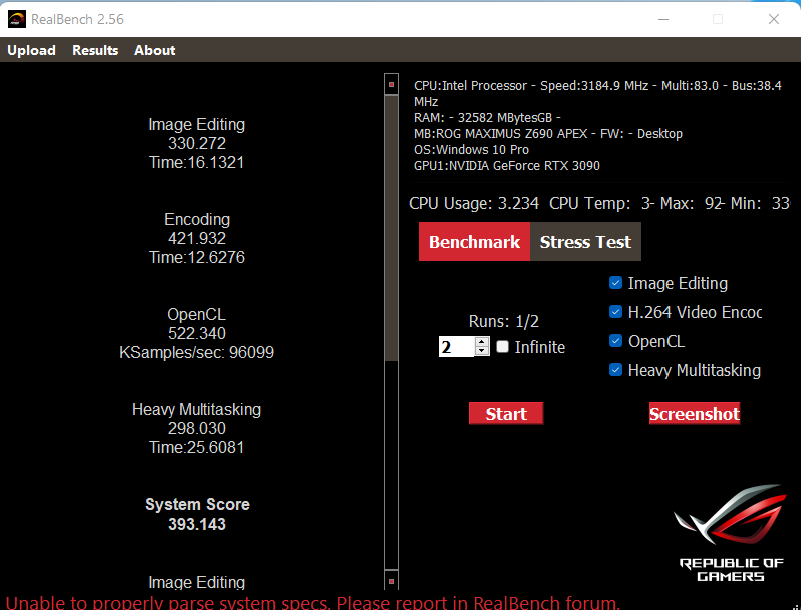The height and width of the screenshot is (610, 801).
Task: Start the benchmark run
Action: (x=506, y=413)
